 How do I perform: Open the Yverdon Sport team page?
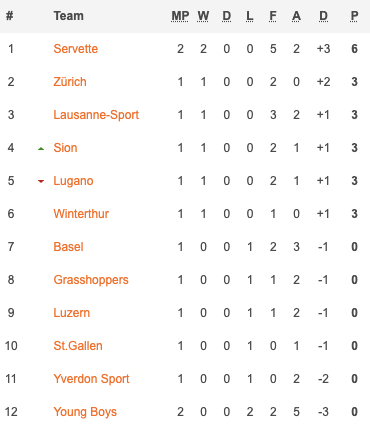click(x=91, y=379)
